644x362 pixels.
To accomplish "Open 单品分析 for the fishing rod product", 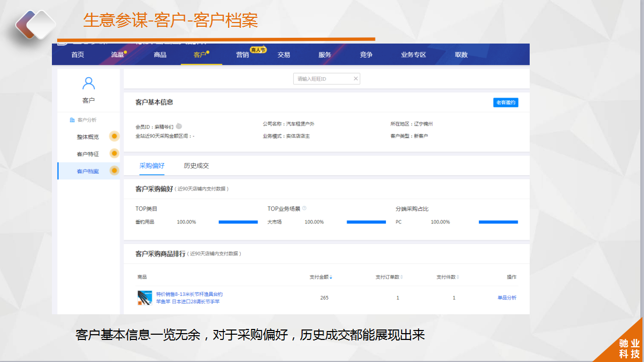I will tap(507, 297).
